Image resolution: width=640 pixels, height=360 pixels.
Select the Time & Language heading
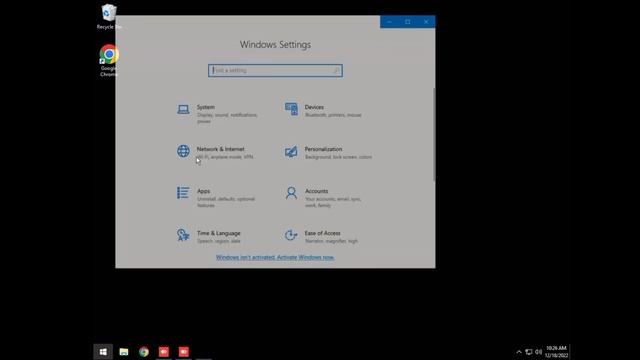coord(218,233)
